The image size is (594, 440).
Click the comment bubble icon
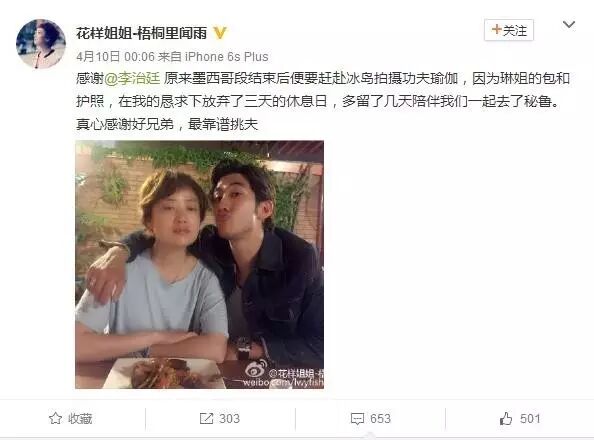click(x=357, y=419)
